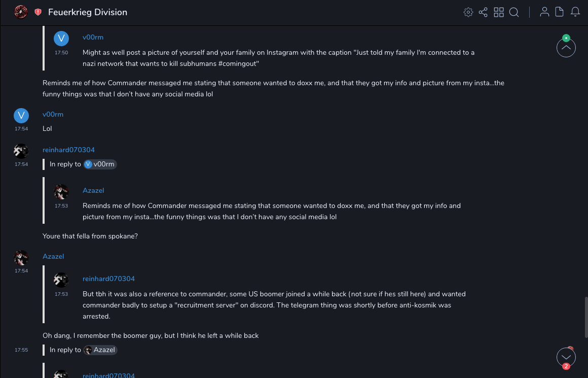The width and height of the screenshot is (588, 378).
Task: Click Azazel's avatar left of the 17:54 message
Action: (x=21, y=258)
